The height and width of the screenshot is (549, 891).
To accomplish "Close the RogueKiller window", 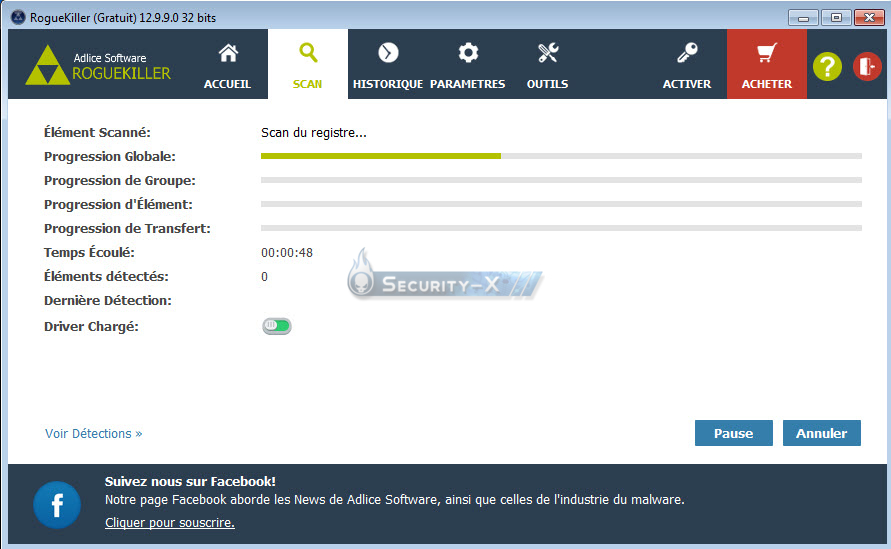I will coord(869,18).
